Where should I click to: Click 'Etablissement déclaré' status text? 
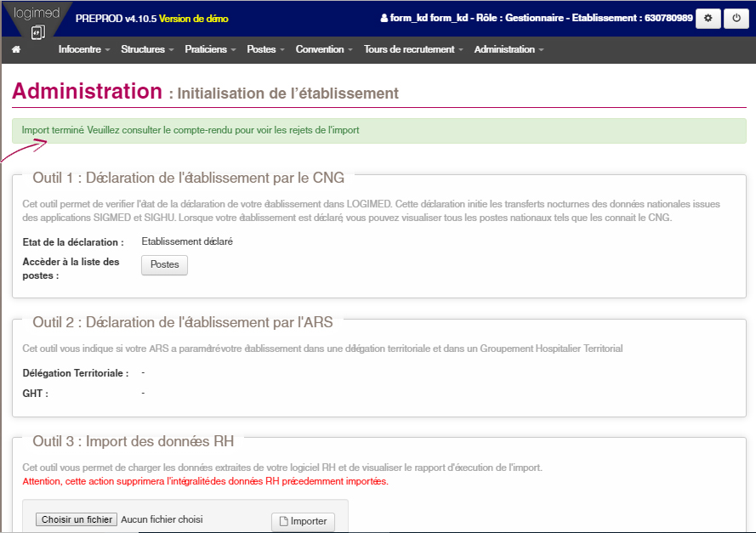(x=187, y=241)
